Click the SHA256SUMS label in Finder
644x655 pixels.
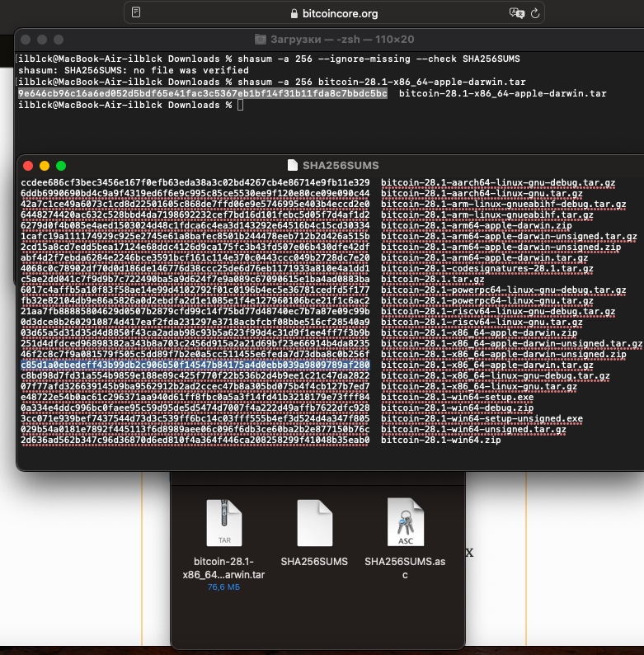[314, 562]
